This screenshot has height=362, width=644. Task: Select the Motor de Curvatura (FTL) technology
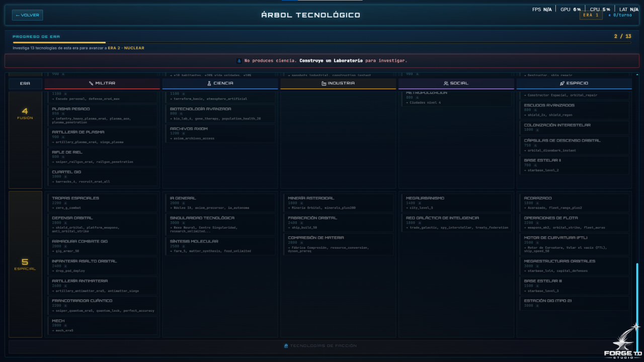tap(574, 244)
